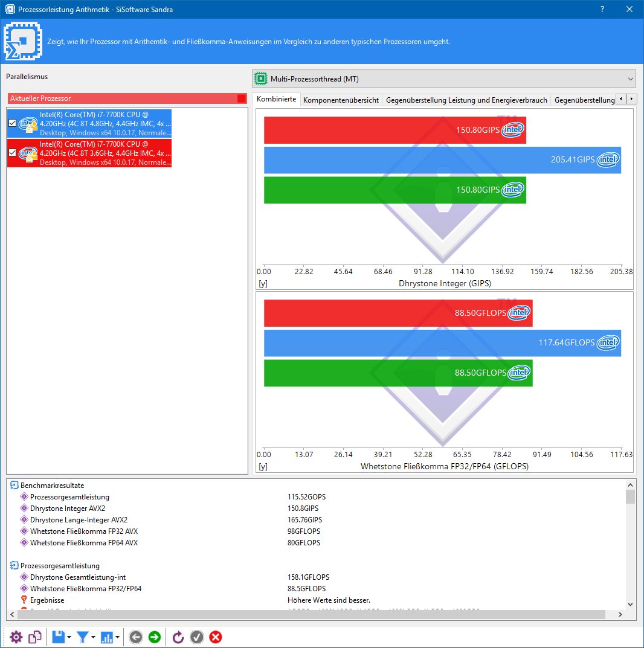This screenshot has width=644, height=648.
Task: Open the chart icon dropdown arrow
Action: click(x=118, y=637)
